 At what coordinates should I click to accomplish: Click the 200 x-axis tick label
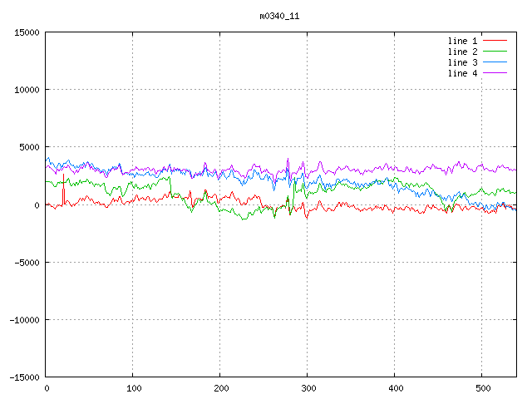[x=220, y=388]
